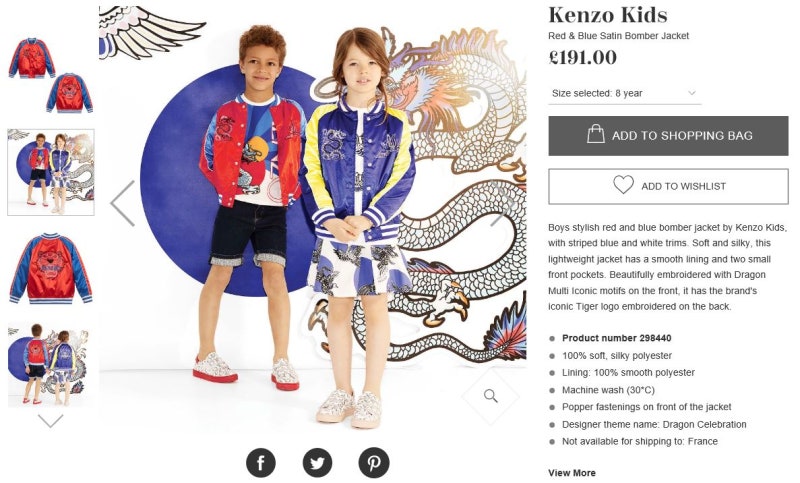Show previous product image with left arrow
This screenshot has height=483, width=800.
122,203
